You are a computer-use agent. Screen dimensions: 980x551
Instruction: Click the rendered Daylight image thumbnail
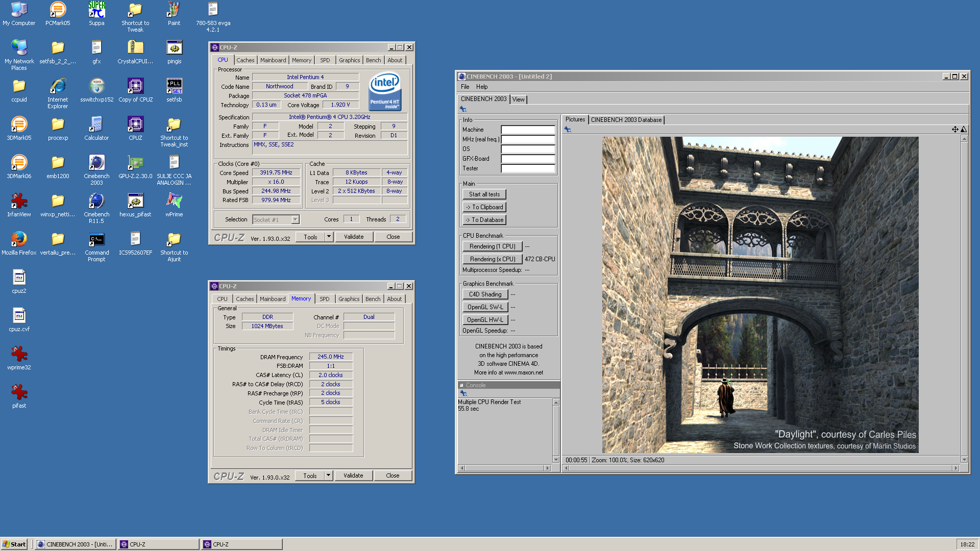pos(760,295)
